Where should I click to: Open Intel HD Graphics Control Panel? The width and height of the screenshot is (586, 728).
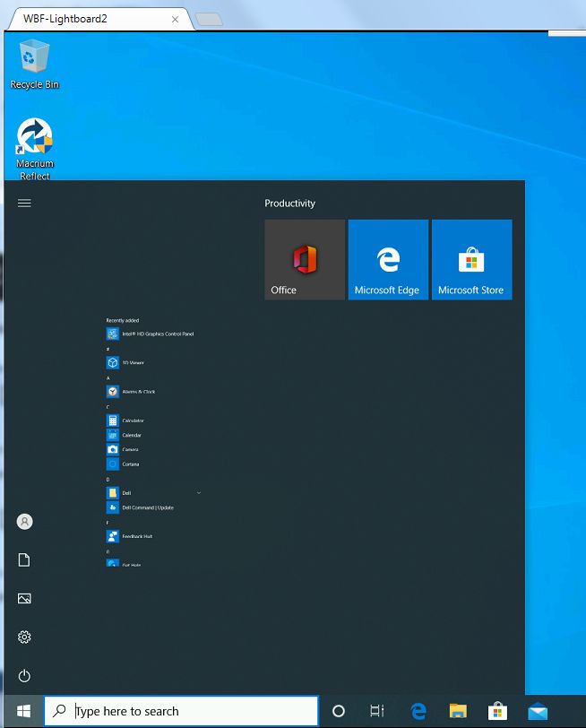point(163,334)
